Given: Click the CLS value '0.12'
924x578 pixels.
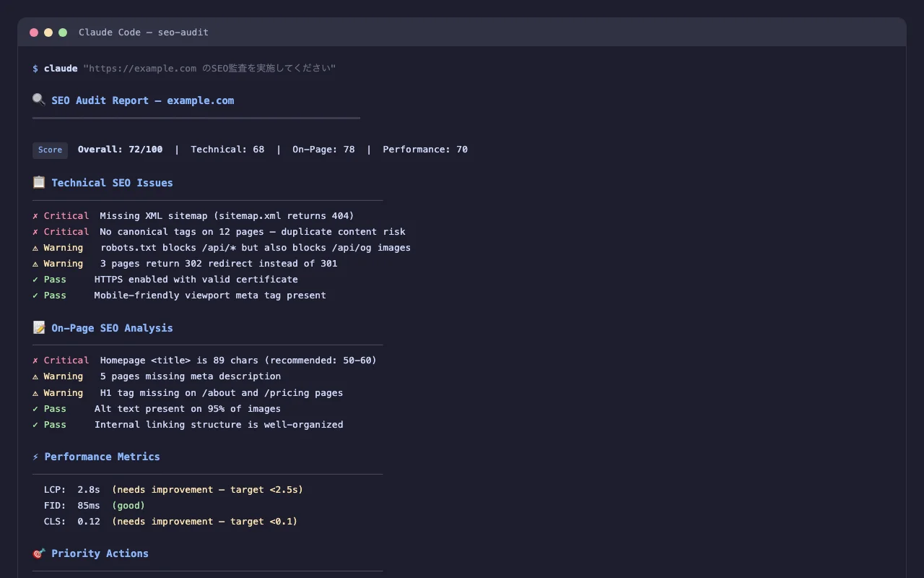Looking at the screenshot, I should pyautogui.click(x=89, y=522).
